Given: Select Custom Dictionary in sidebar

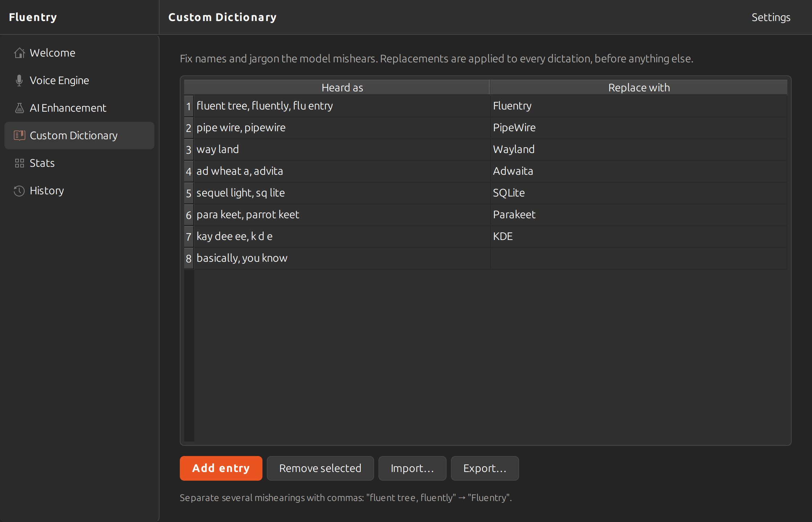Looking at the screenshot, I should (79, 136).
